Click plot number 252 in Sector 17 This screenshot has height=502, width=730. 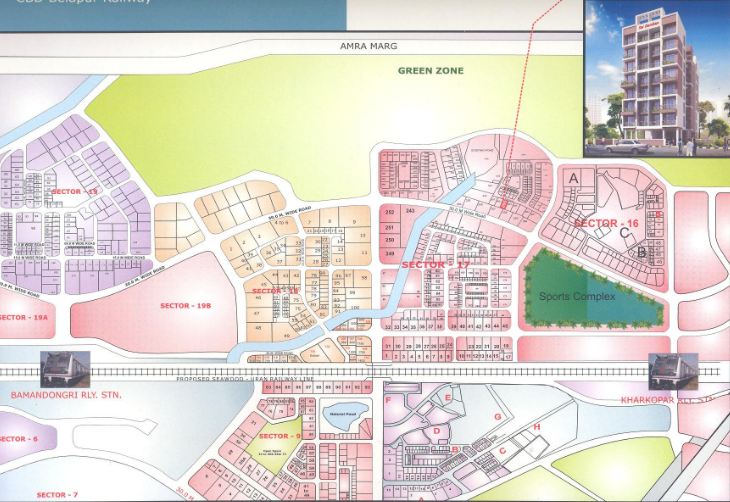point(390,212)
